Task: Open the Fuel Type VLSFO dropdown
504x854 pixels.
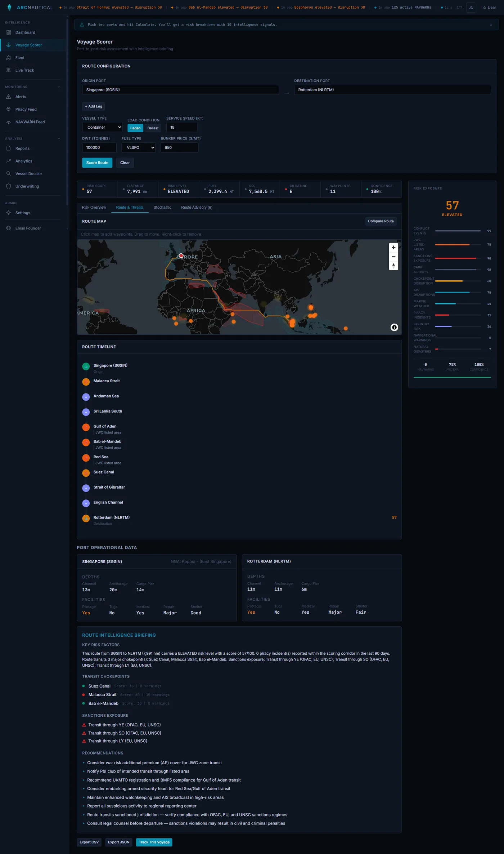Action: 139,148
